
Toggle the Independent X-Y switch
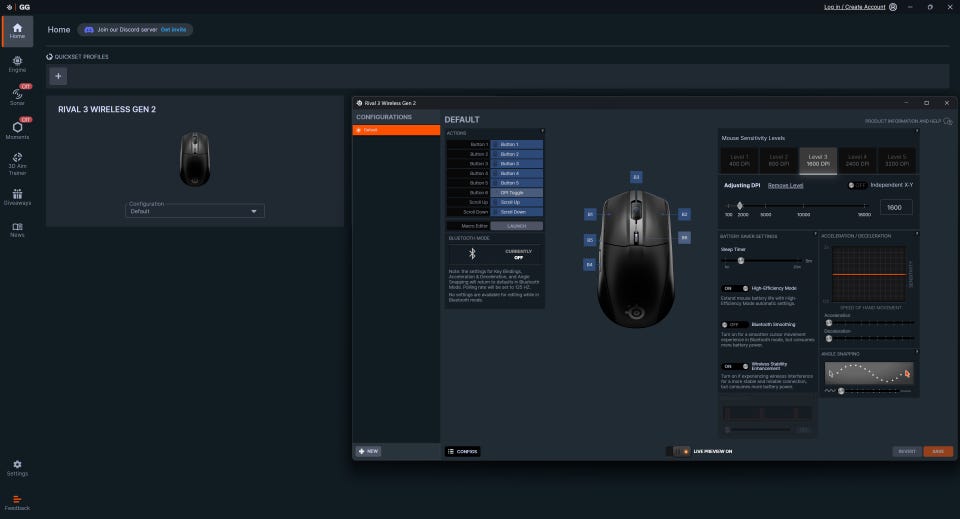(x=857, y=185)
